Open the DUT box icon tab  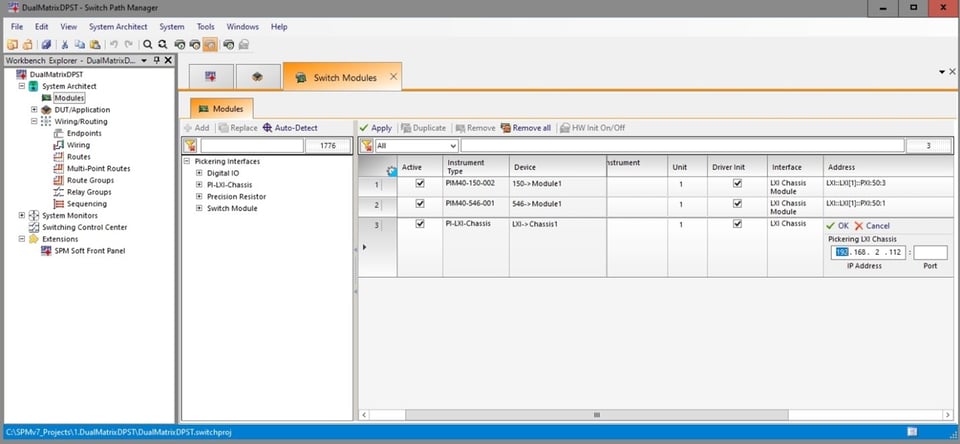pos(258,77)
